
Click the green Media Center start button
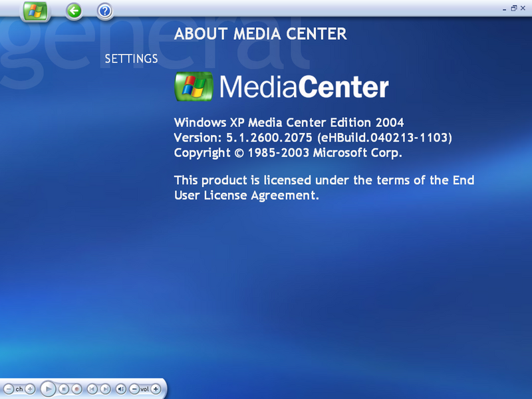coord(35,11)
